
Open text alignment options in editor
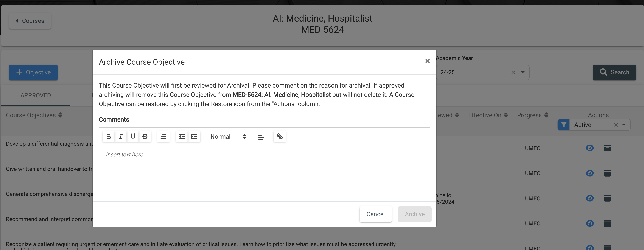[x=261, y=137]
